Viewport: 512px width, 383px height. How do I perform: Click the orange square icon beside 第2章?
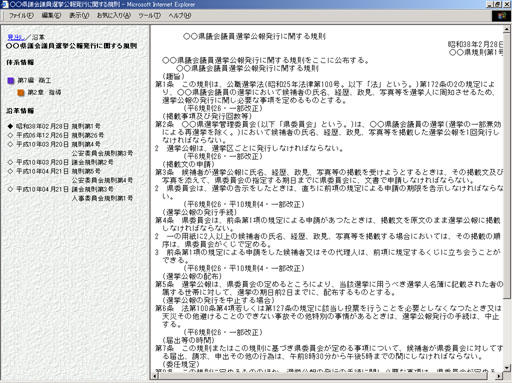click(21, 93)
